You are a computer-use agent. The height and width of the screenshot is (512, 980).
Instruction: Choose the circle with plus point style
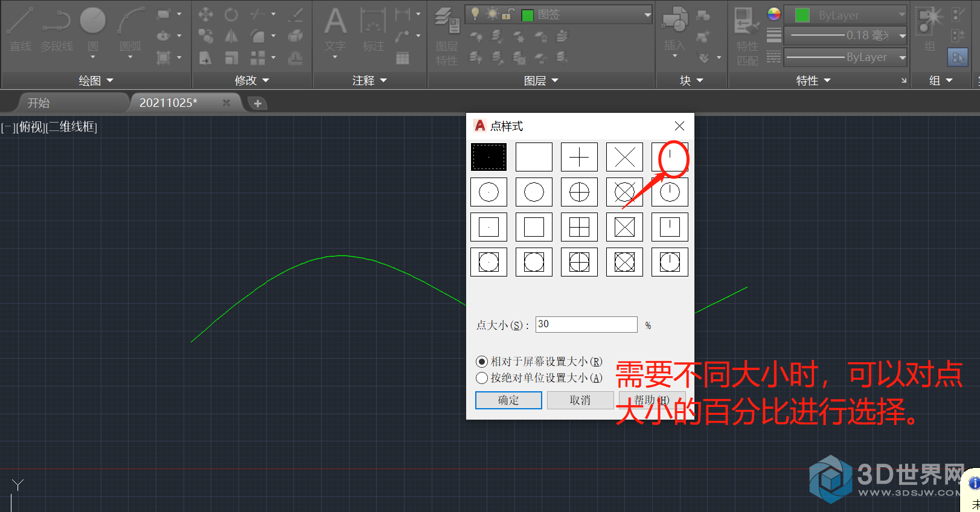[579, 192]
